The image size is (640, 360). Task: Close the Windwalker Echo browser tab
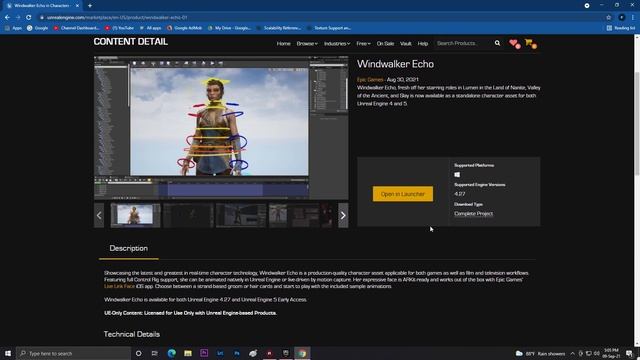[77, 6]
